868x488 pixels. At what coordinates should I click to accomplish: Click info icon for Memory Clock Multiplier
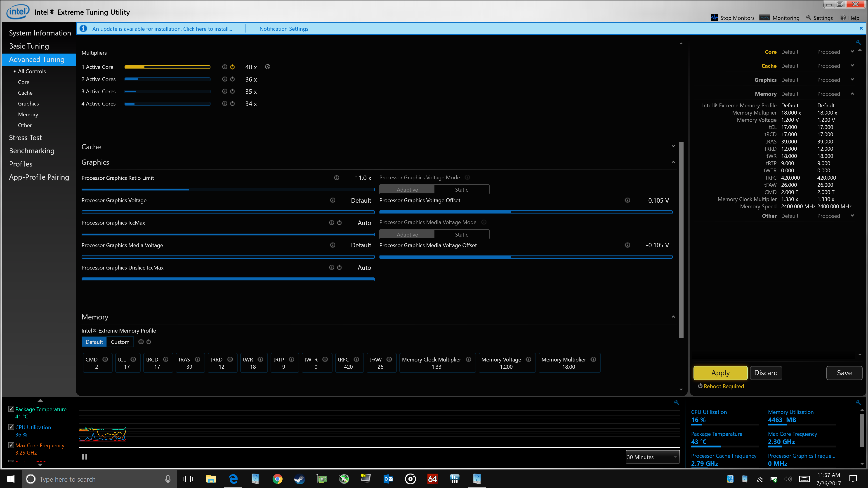pos(468,359)
